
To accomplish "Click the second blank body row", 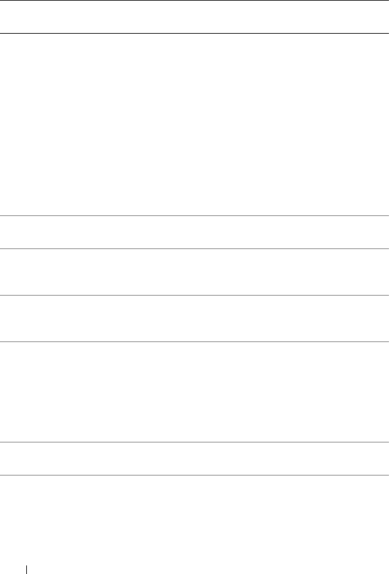I will point(196,231).
